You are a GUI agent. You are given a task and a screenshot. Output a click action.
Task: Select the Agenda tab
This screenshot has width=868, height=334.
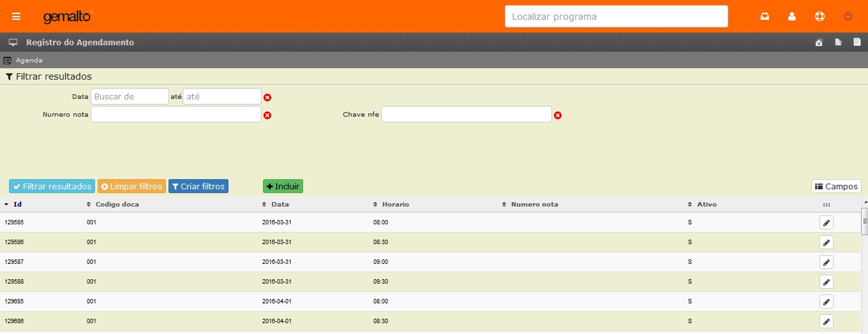(x=29, y=61)
